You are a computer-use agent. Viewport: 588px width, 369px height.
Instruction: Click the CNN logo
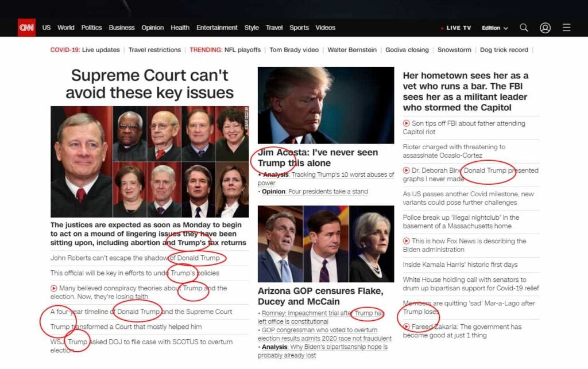click(26, 28)
